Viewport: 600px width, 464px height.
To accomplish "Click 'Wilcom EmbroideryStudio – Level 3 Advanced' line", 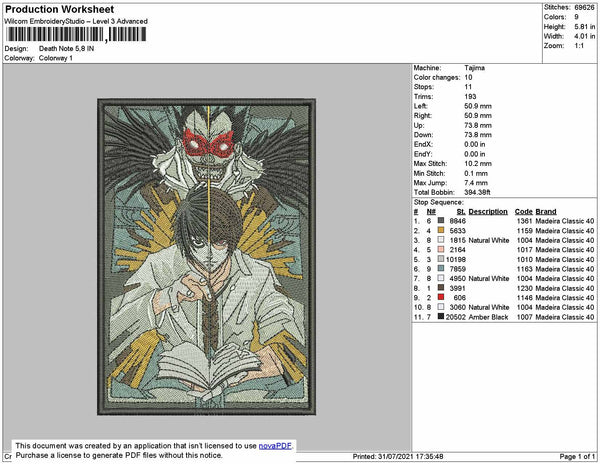I will coord(76,21).
